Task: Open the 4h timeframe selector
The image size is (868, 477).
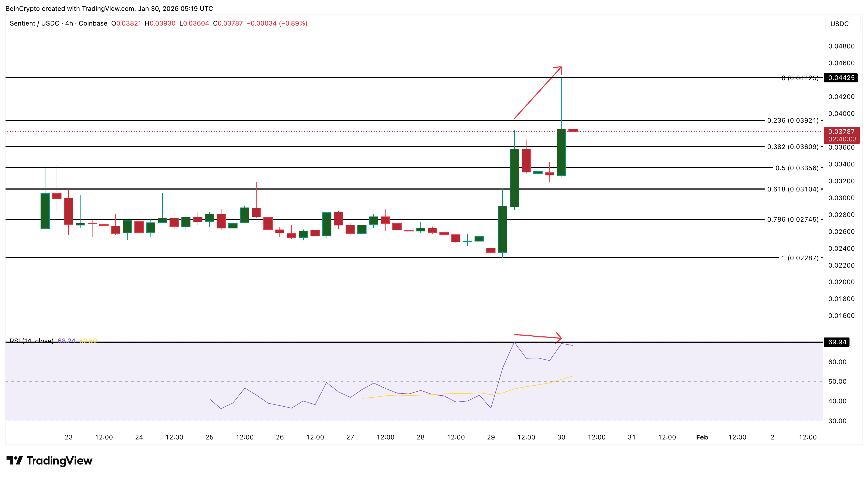Action: 68,24
